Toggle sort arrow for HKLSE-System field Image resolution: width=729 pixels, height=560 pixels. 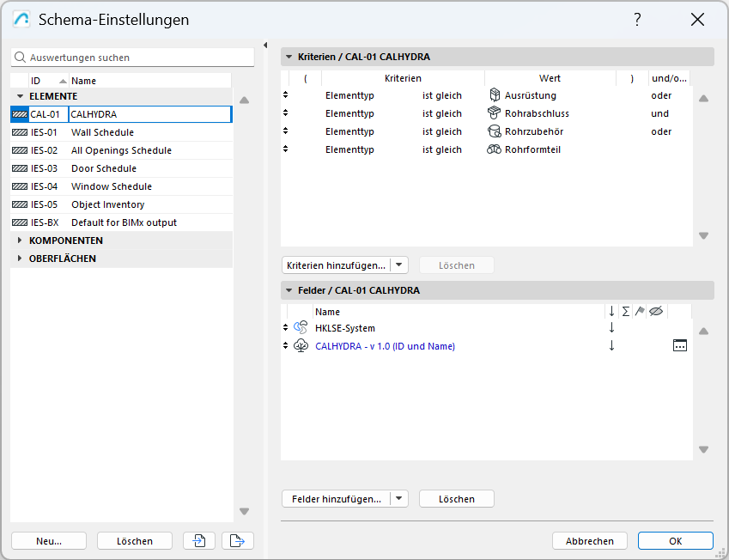611,328
